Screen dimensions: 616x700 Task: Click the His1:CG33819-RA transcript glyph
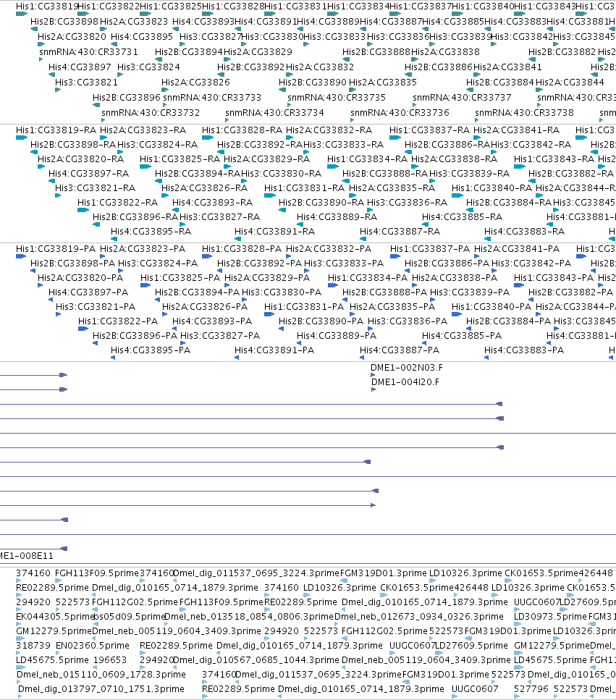[x=22, y=138]
